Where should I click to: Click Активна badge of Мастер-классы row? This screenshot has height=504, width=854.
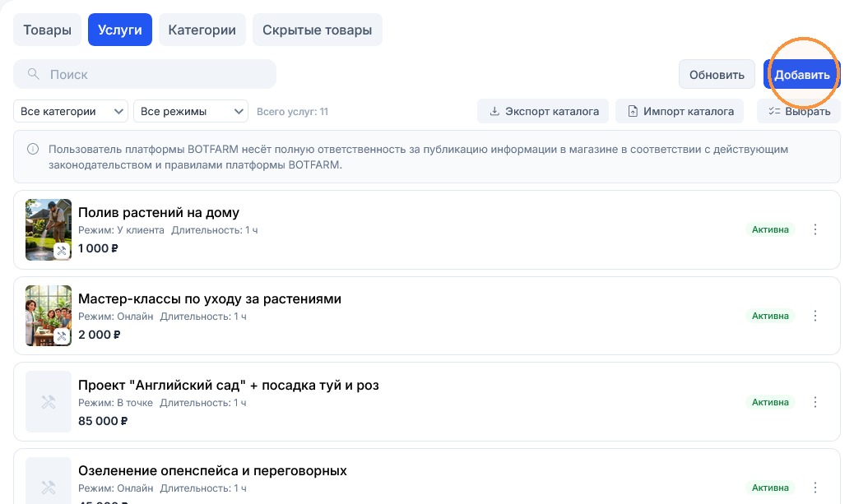pos(770,316)
